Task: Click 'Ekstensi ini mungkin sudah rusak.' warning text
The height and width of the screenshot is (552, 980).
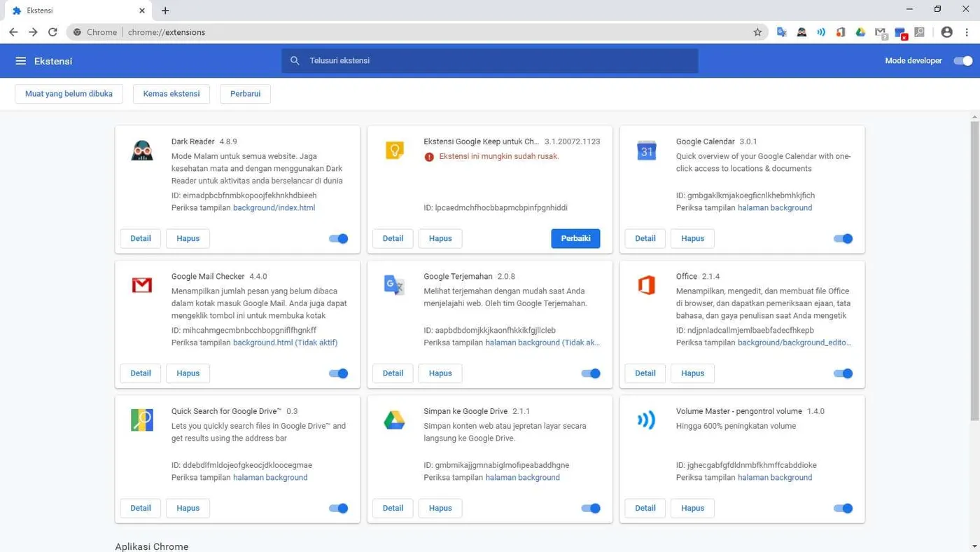Action: [x=499, y=156]
